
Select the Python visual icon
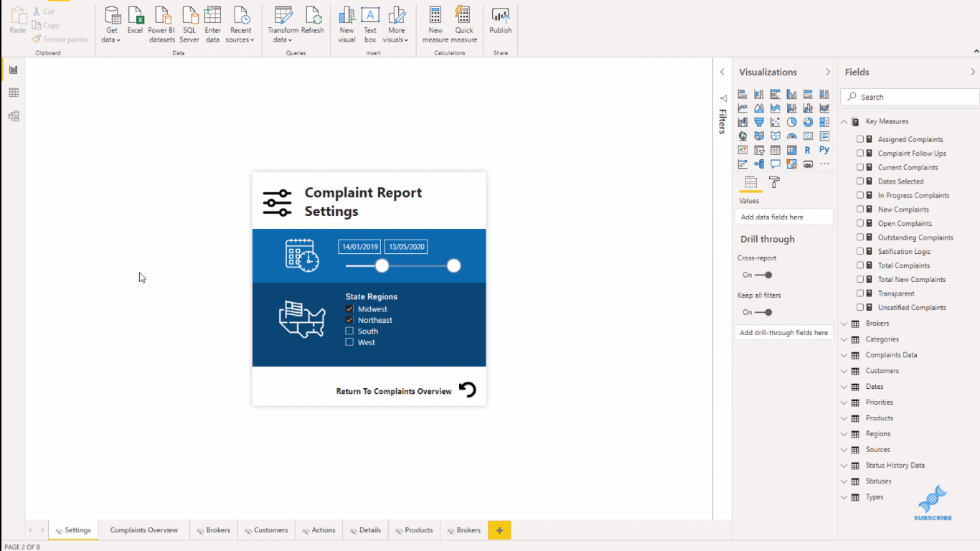click(824, 150)
